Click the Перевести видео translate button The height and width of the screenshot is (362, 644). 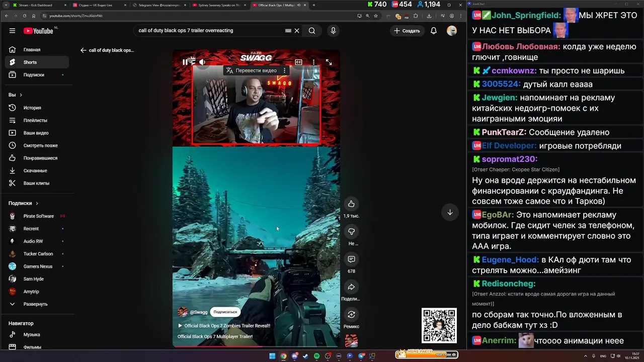tap(252, 70)
